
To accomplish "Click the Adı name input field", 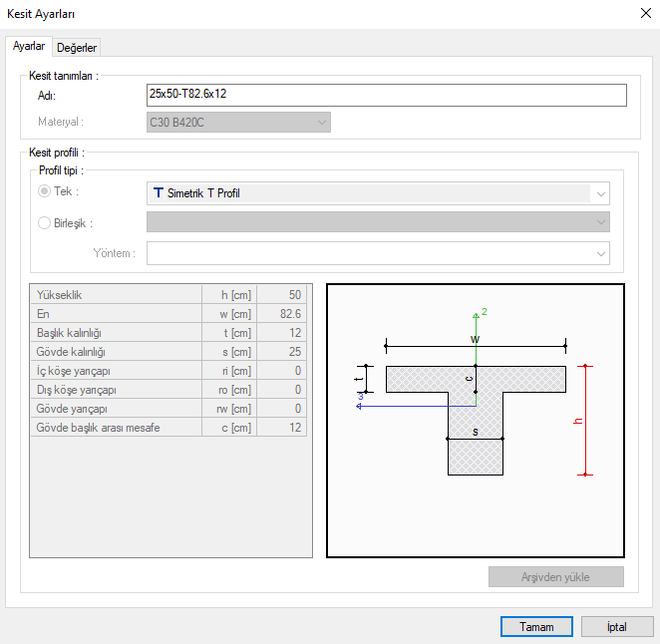I will click(387, 95).
